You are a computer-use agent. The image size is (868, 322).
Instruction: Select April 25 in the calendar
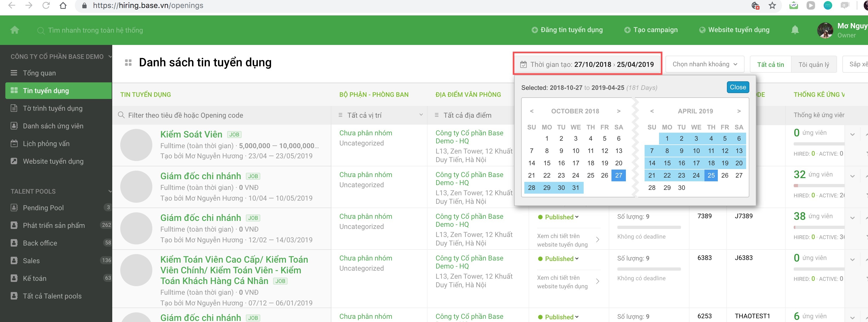coord(711,175)
